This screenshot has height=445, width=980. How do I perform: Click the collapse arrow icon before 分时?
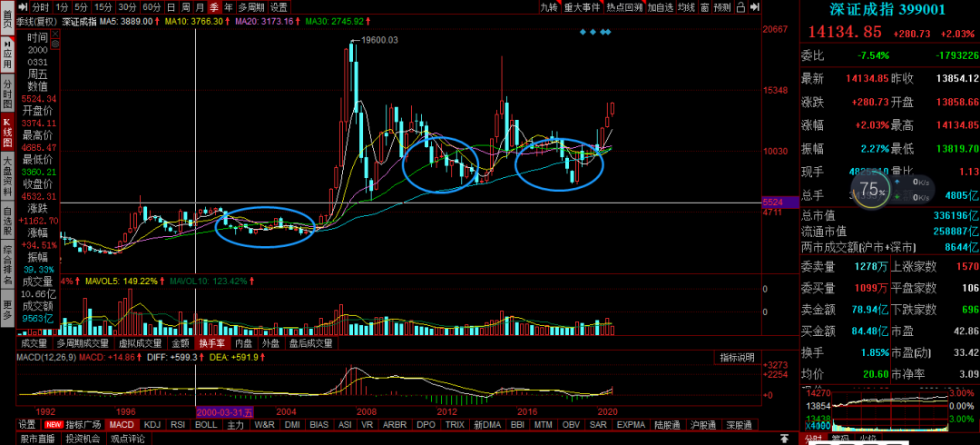[x=23, y=7]
